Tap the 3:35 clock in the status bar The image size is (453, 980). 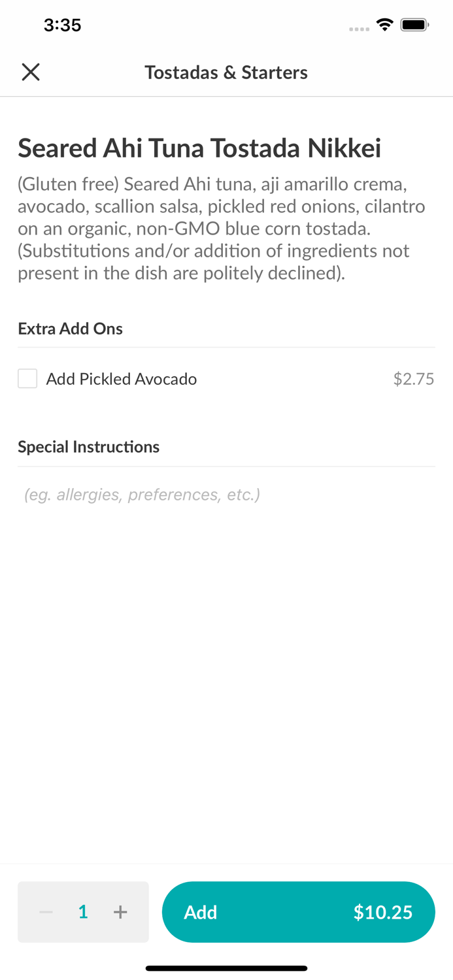pyautogui.click(x=62, y=25)
